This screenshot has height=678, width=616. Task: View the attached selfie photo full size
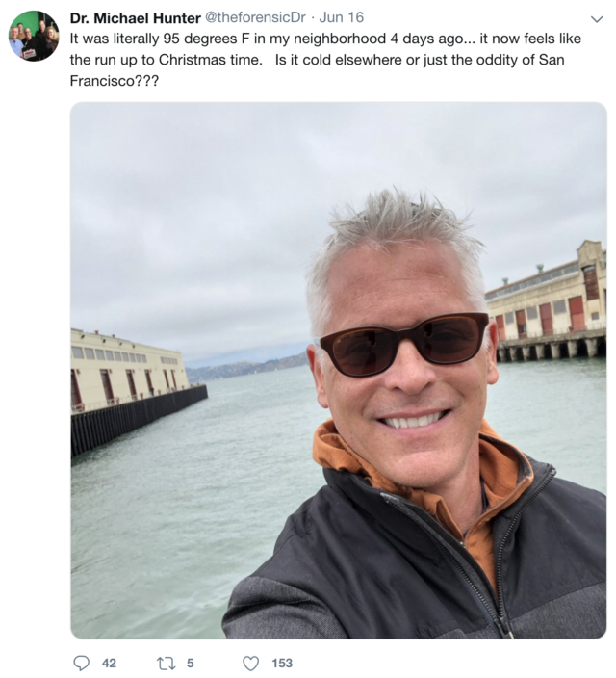339,370
